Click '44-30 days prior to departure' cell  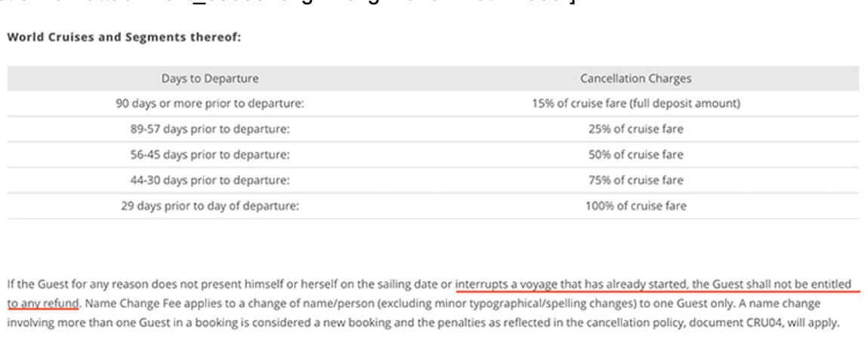[x=210, y=180]
